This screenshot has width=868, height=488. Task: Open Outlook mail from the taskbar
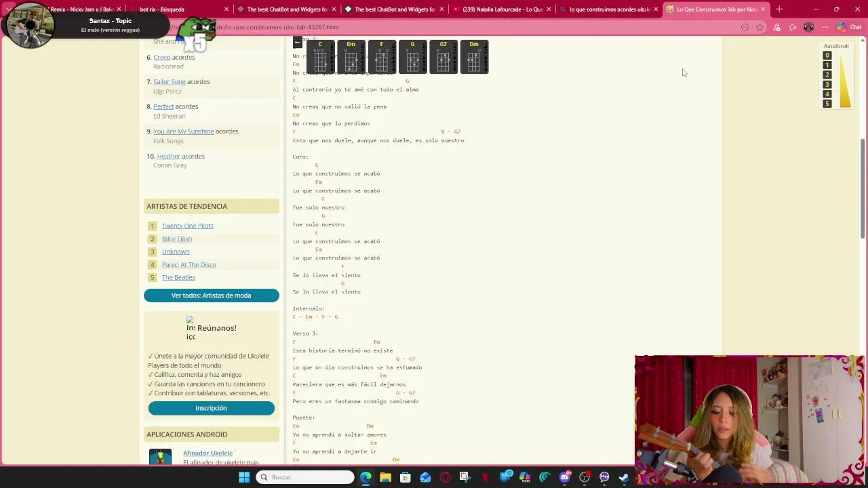[x=425, y=477]
